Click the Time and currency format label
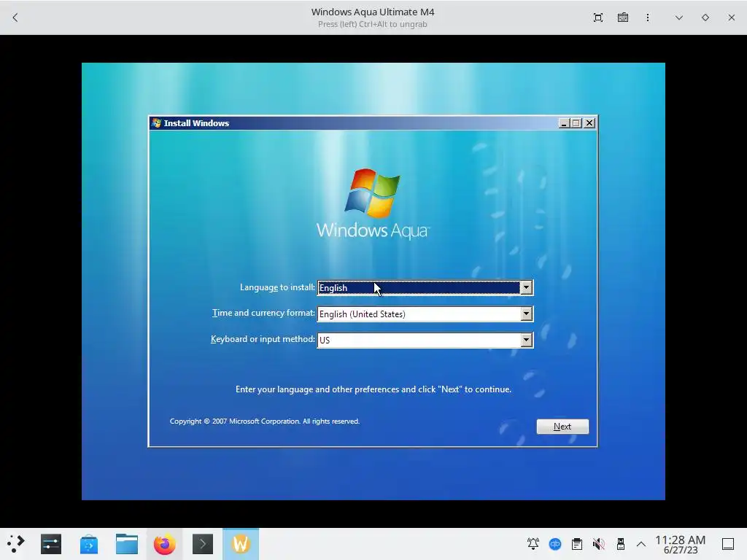The width and height of the screenshot is (747, 560). [x=263, y=313]
